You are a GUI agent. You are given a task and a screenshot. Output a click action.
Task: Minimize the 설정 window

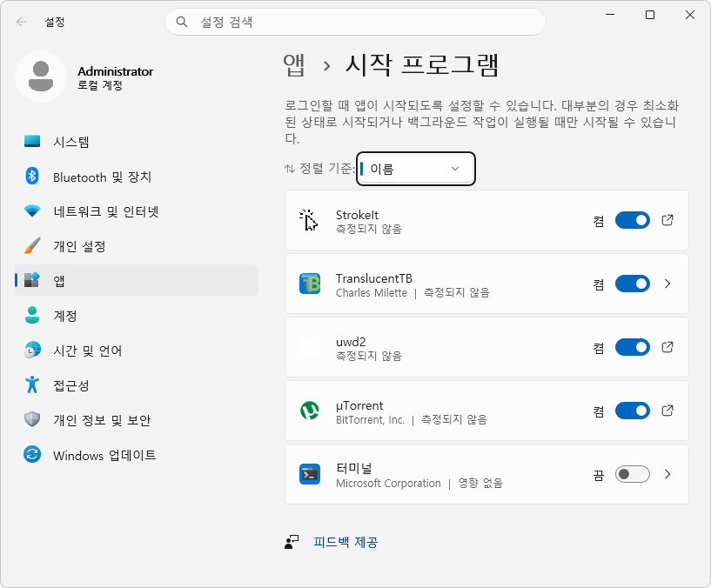coord(610,15)
